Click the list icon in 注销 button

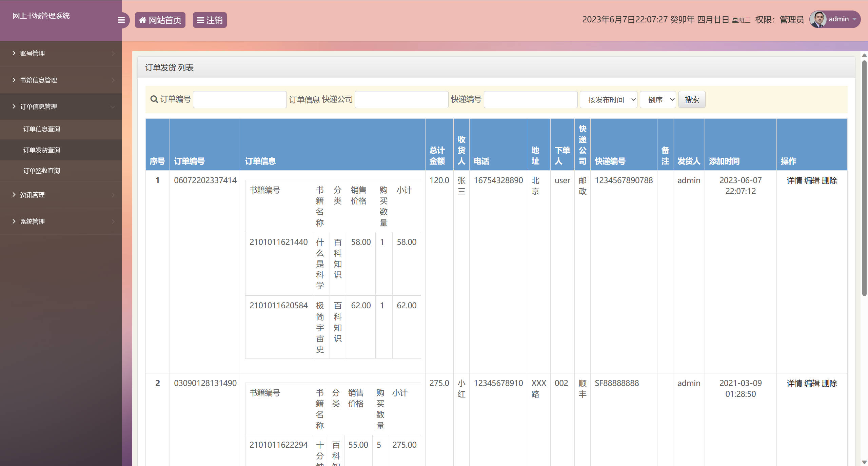click(x=200, y=20)
